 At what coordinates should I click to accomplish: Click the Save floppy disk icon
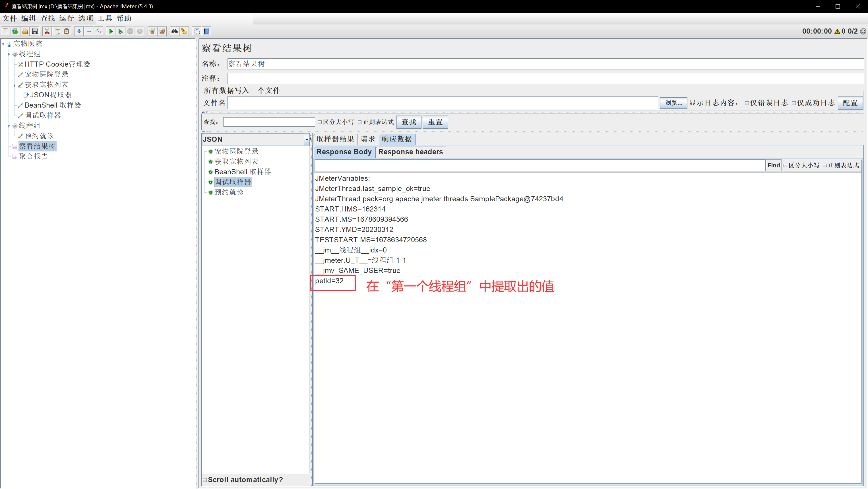tap(34, 31)
